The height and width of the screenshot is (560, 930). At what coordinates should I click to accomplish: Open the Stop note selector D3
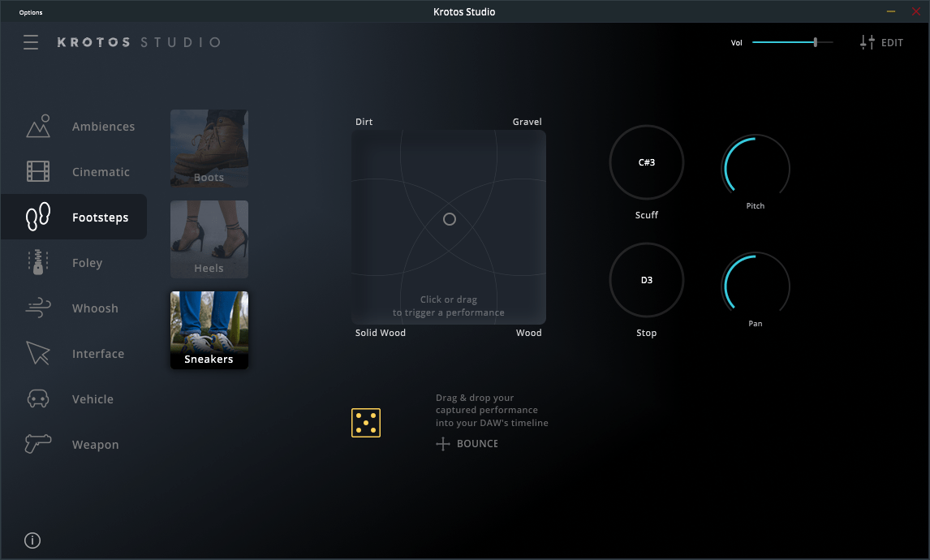click(x=647, y=280)
